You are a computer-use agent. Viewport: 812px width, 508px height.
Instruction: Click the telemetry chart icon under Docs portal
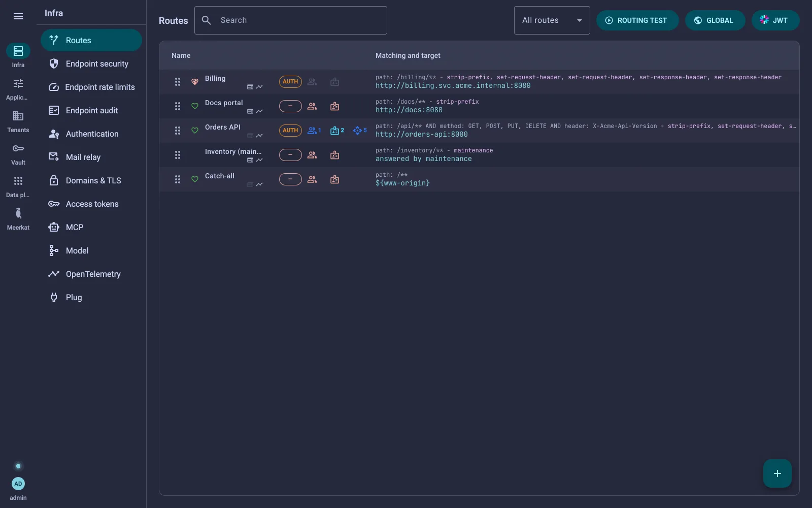(259, 111)
